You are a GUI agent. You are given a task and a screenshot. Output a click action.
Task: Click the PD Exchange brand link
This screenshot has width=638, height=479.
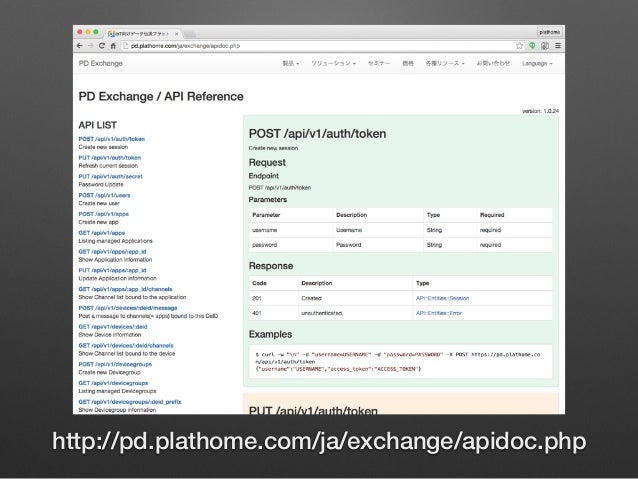pyautogui.click(x=101, y=63)
